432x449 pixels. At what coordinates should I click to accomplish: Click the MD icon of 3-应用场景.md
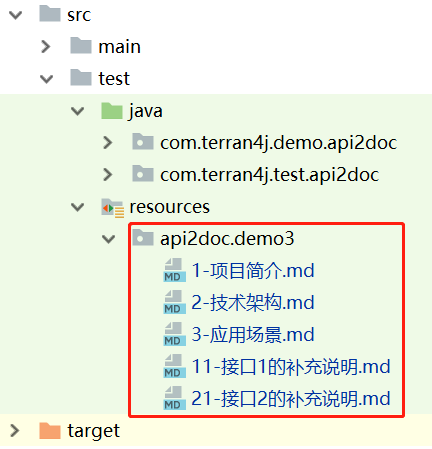(x=175, y=334)
